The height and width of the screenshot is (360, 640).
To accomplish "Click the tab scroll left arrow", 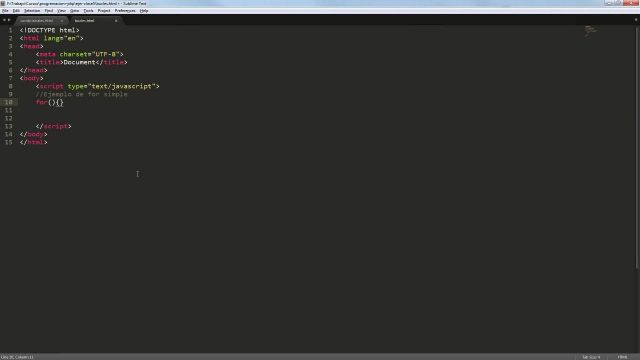I will pyautogui.click(x=4, y=20).
